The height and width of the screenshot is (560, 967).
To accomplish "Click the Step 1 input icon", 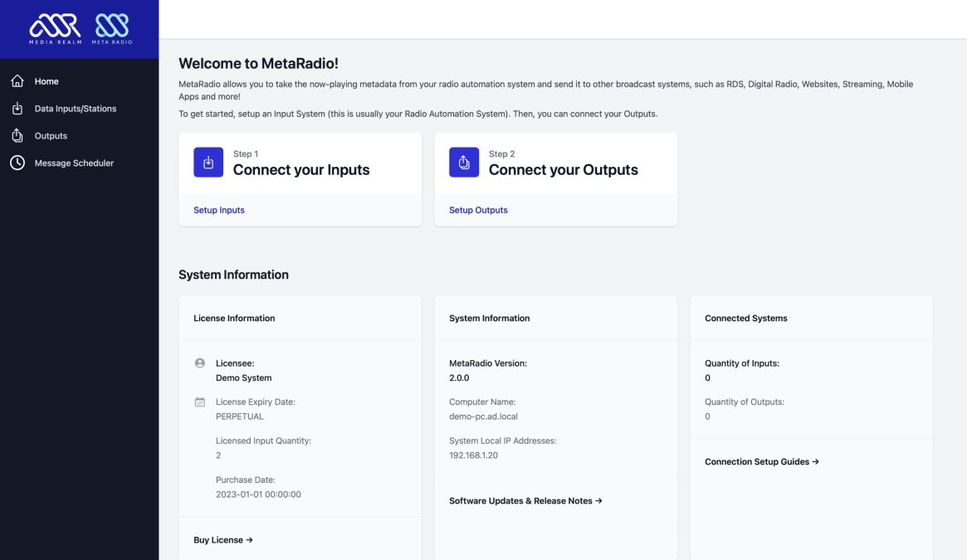I will click(x=208, y=162).
